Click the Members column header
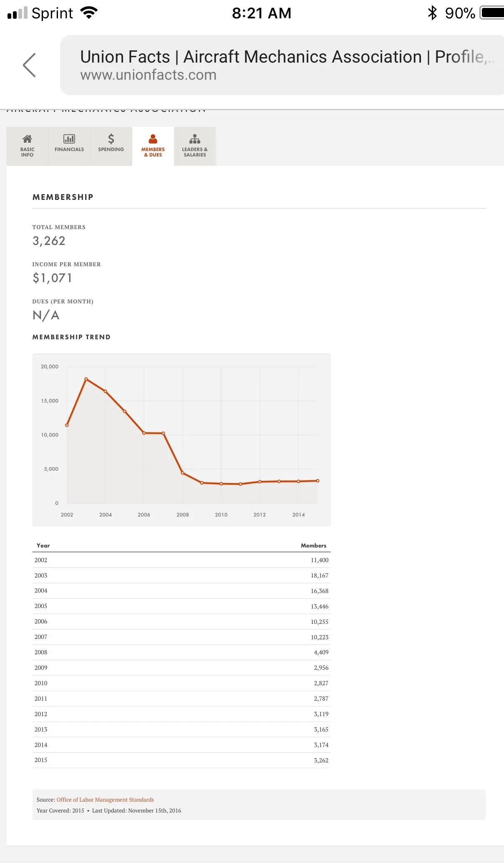 tap(313, 545)
